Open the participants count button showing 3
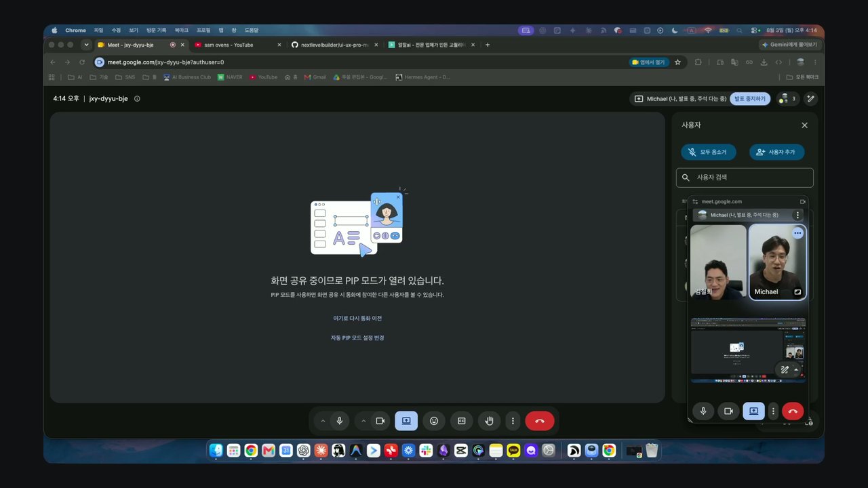 pyautogui.click(x=787, y=99)
